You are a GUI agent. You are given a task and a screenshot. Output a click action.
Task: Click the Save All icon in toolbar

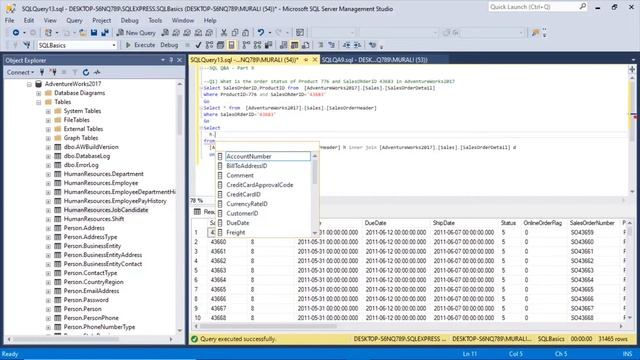(x=105, y=33)
